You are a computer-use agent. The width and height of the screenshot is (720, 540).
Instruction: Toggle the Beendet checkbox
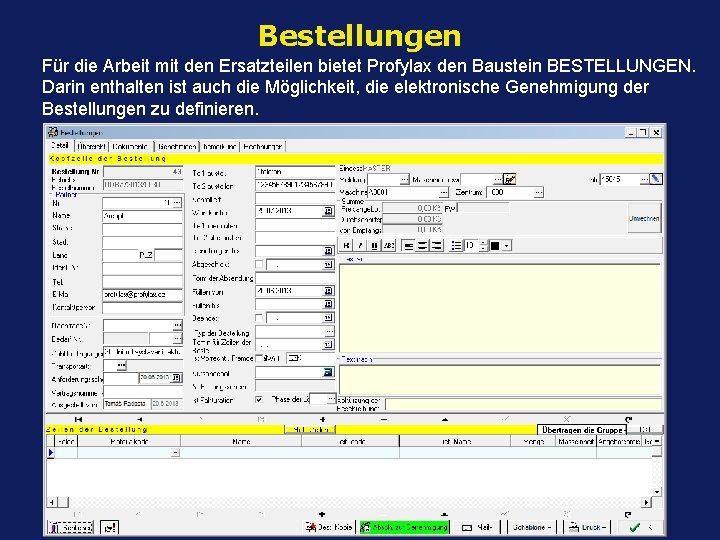pyautogui.click(x=259, y=318)
